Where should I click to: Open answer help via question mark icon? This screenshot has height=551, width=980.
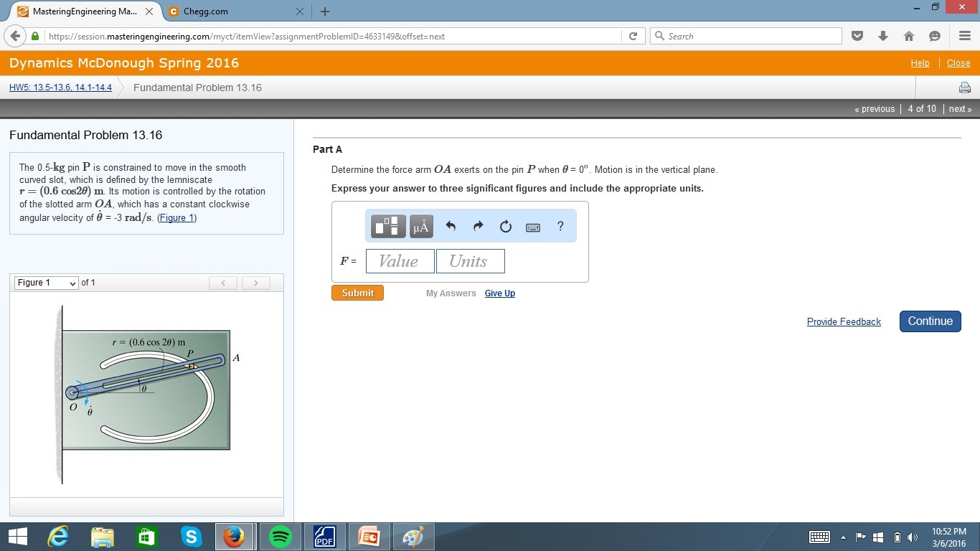coord(560,226)
